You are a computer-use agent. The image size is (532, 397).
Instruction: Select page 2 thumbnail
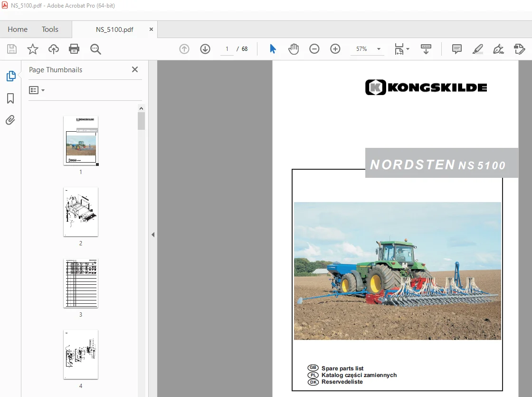[x=81, y=212]
